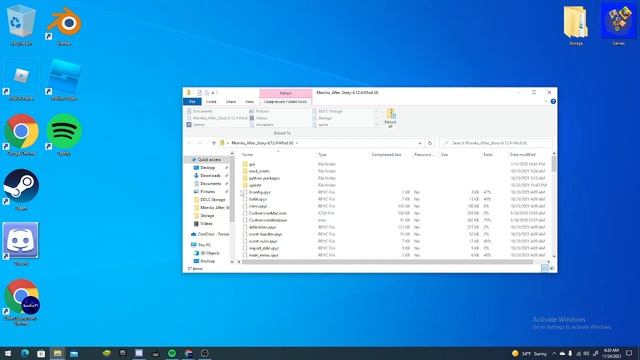Click the Up one level arrow
Screen dimensions: 640x360
click(x=213, y=143)
